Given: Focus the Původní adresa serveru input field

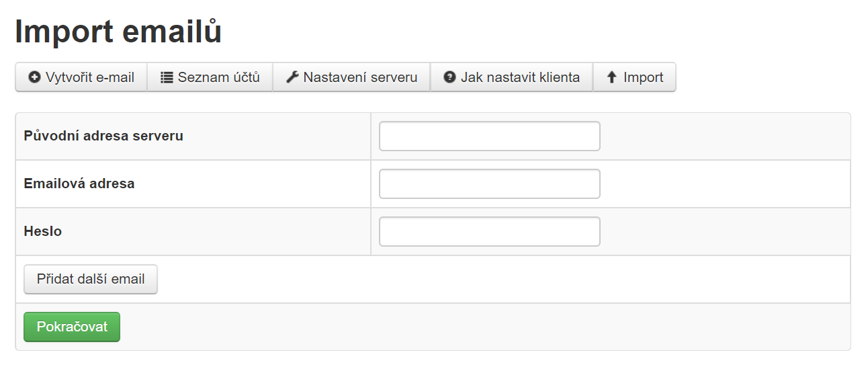Looking at the screenshot, I should [489, 136].
